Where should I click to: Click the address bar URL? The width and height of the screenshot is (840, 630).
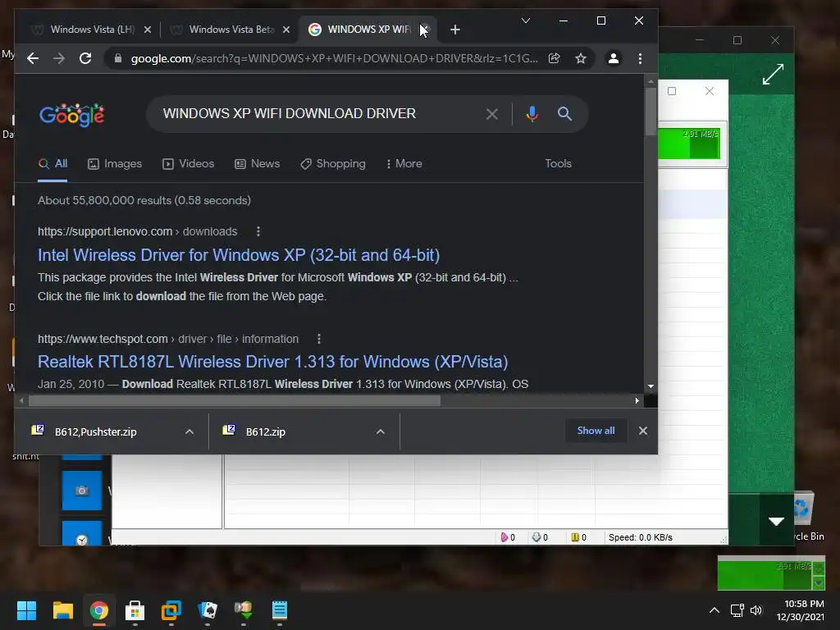(335, 58)
